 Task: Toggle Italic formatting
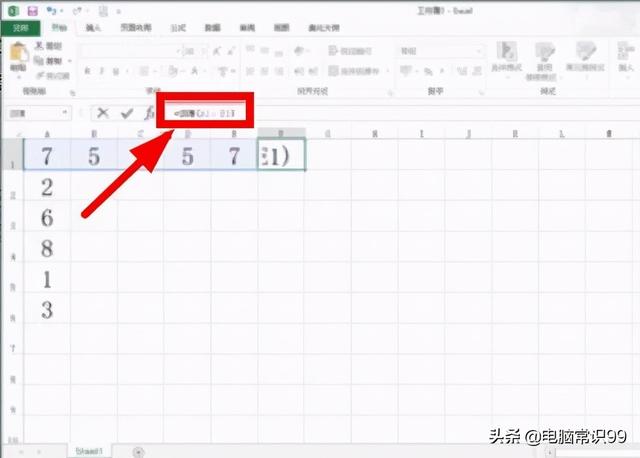click(102, 71)
